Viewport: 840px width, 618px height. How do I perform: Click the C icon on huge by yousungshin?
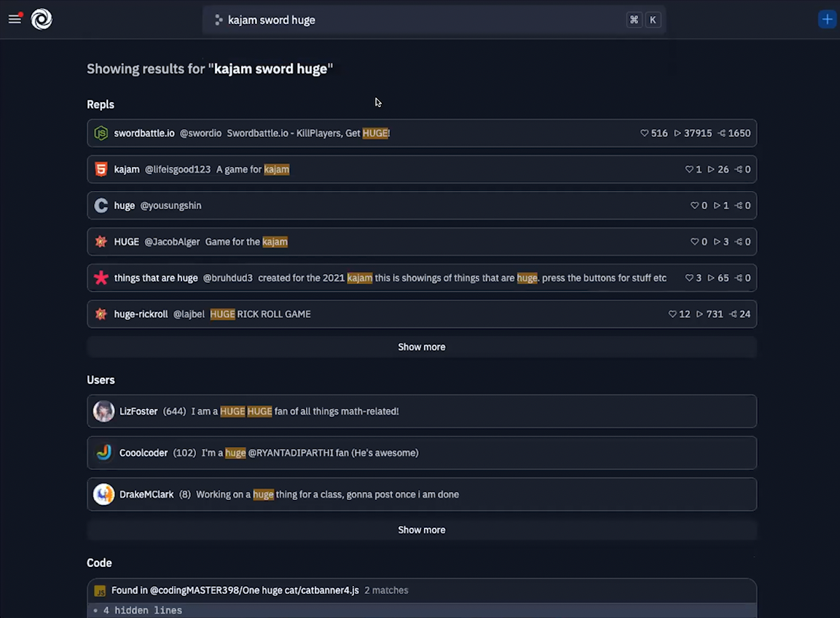101,206
